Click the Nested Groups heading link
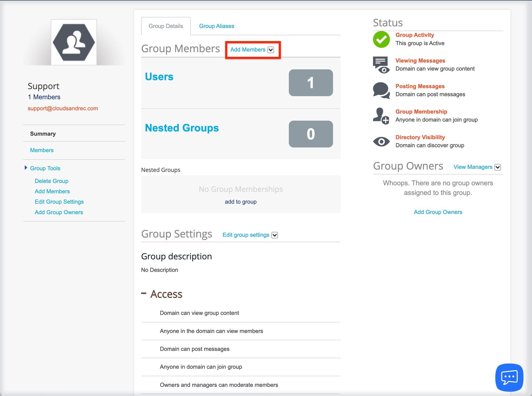 (182, 128)
